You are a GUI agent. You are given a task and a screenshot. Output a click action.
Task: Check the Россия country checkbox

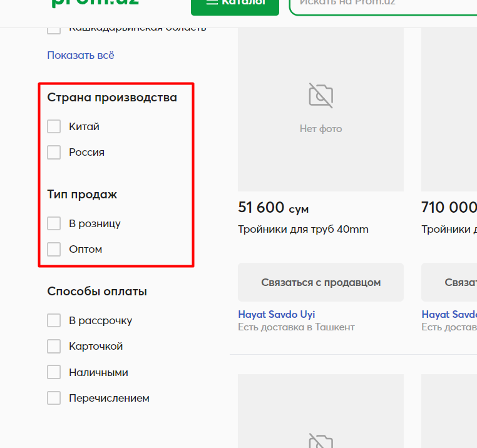[x=54, y=153]
